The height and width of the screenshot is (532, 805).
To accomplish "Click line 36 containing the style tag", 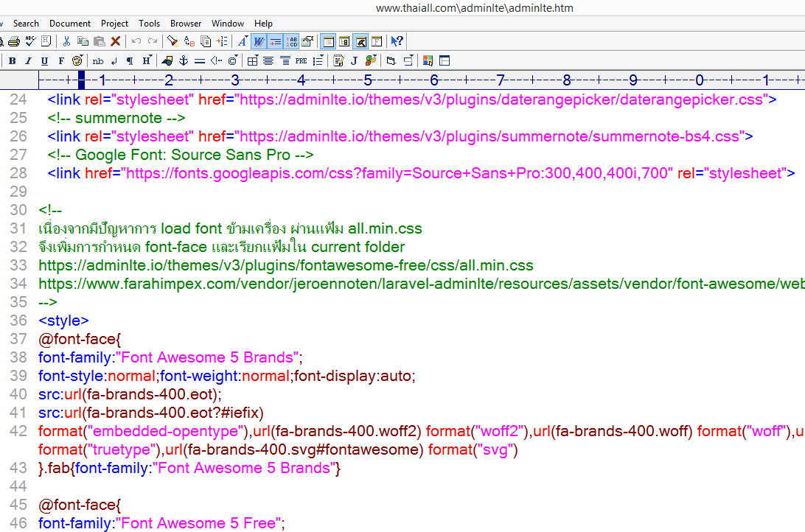I will coord(63,321).
